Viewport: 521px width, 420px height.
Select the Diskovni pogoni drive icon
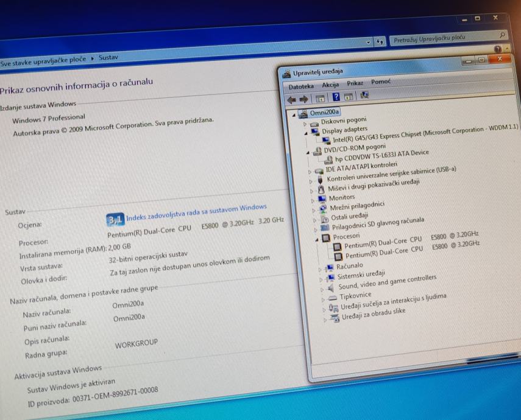click(314, 124)
